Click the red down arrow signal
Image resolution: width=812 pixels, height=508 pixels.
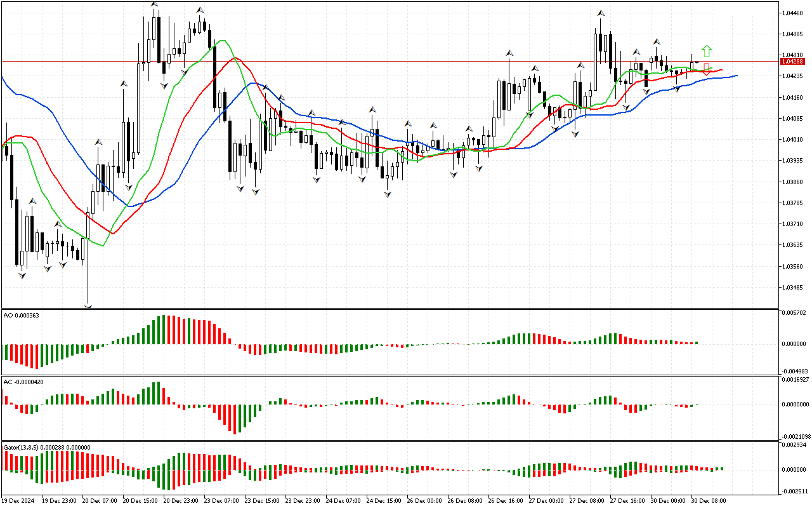[x=706, y=69]
